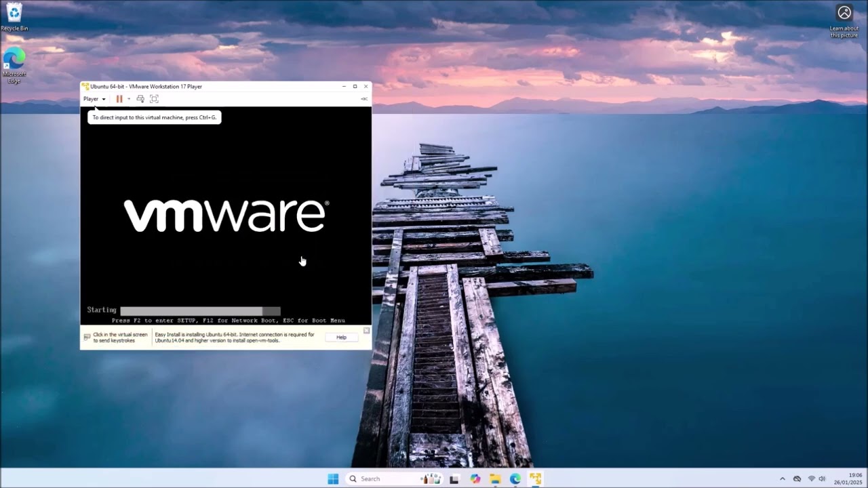Image resolution: width=868 pixels, height=488 pixels.
Task: Launch Copilot from the taskbar
Action: pos(475,479)
